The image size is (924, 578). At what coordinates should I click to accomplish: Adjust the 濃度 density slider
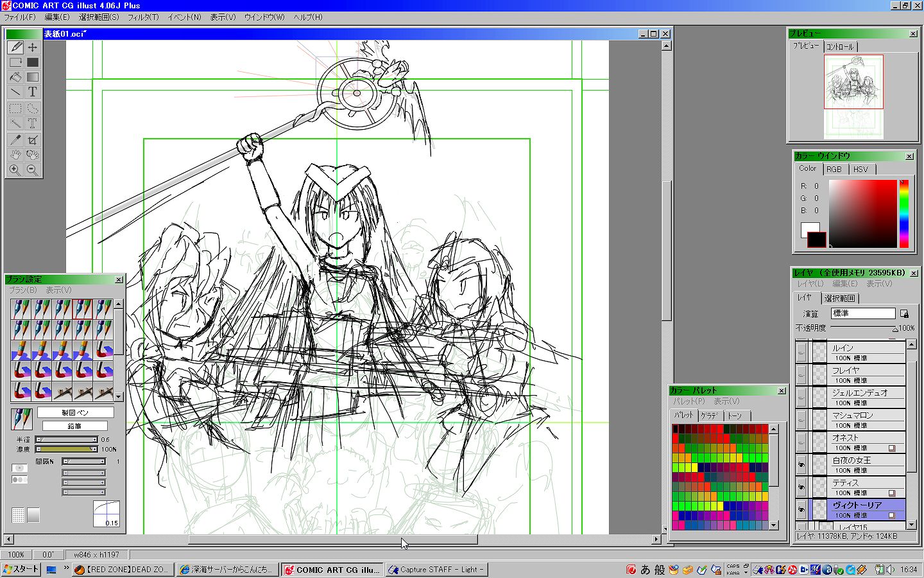[x=67, y=450]
